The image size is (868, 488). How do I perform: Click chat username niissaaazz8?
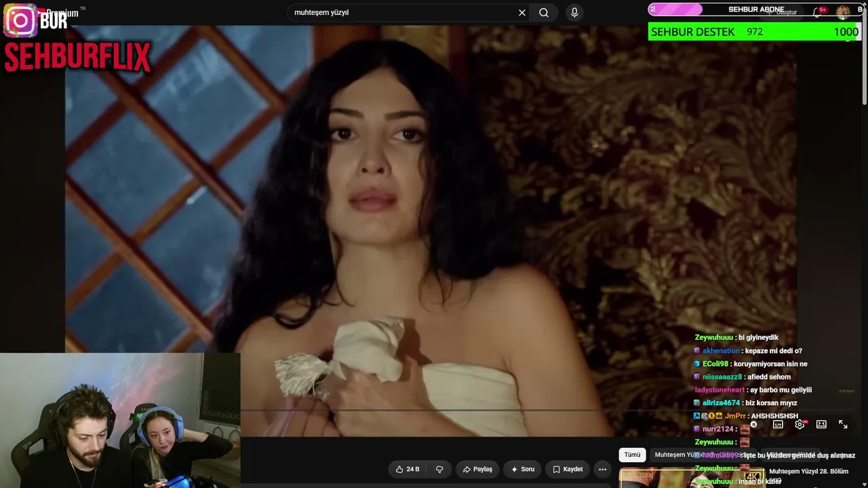(x=722, y=377)
